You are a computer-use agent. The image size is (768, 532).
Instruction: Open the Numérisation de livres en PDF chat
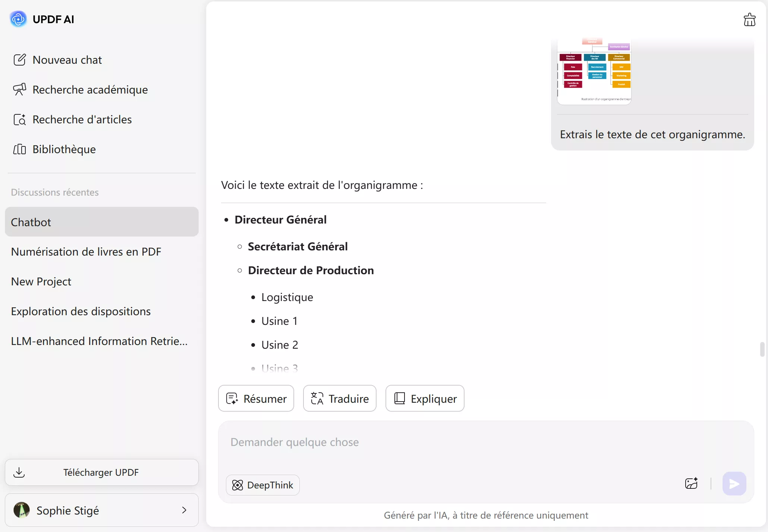click(86, 251)
